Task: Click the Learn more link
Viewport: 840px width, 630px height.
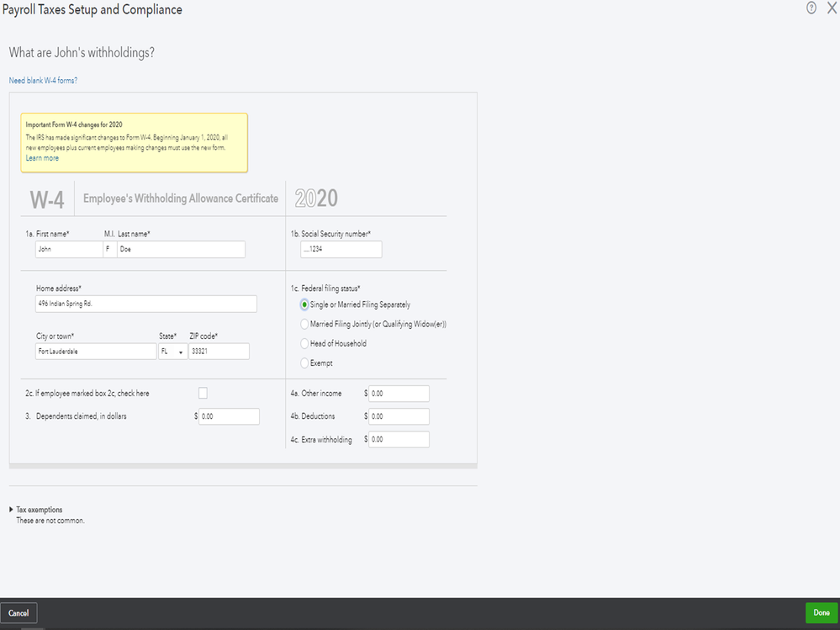Action: pyautogui.click(x=42, y=158)
